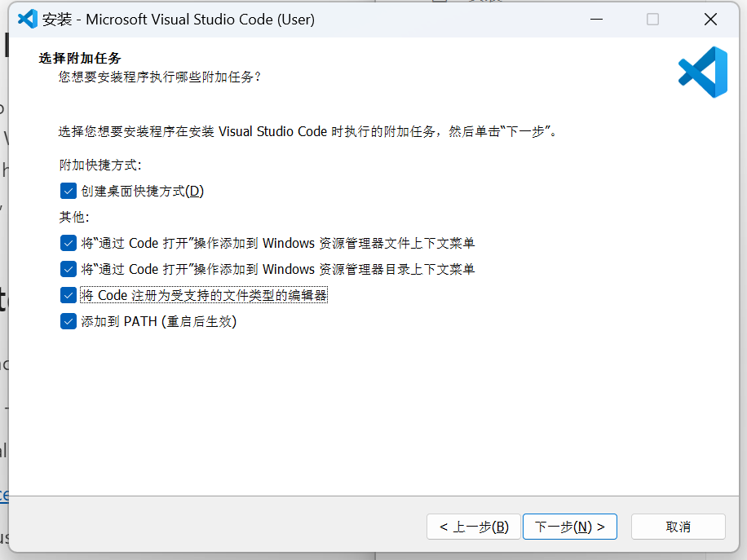Disable 将 Code 注册为受支持的文件类型的编辑器 checkbox
Viewport: 747px width, 560px height.
(x=69, y=295)
